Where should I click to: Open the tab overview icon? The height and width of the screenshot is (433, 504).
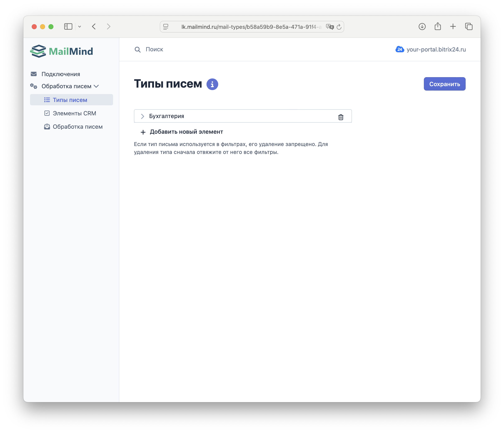tap(469, 26)
